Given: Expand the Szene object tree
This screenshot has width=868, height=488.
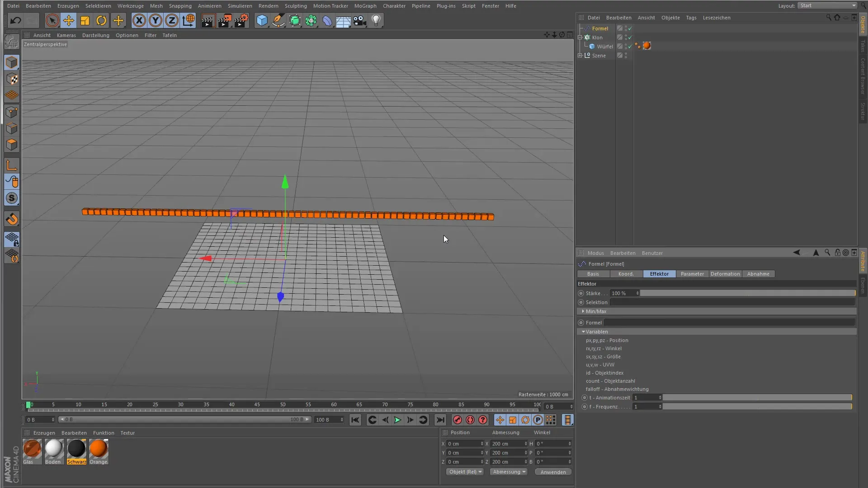Looking at the screenshot, I should pyautogui.click(x=580, y=56).
